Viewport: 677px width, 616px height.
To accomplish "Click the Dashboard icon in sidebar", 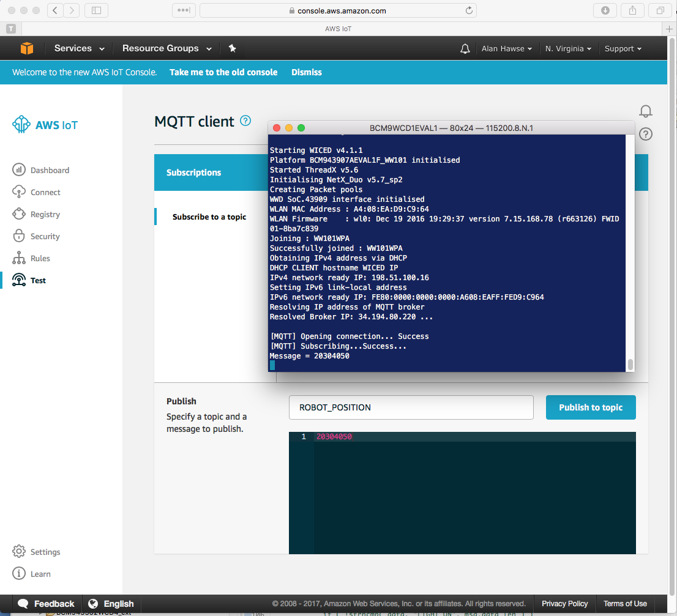I will pyautogui.click(x=19, y=169).
